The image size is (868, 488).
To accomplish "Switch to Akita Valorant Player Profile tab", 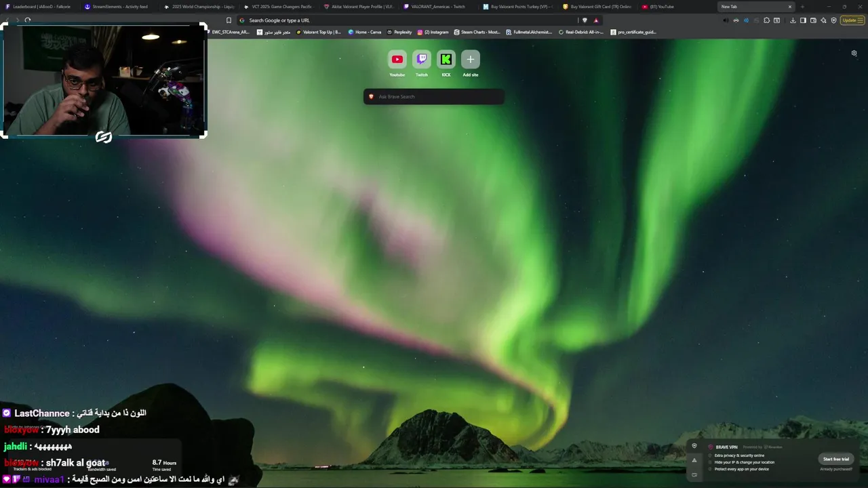I will tap(359, 7).
